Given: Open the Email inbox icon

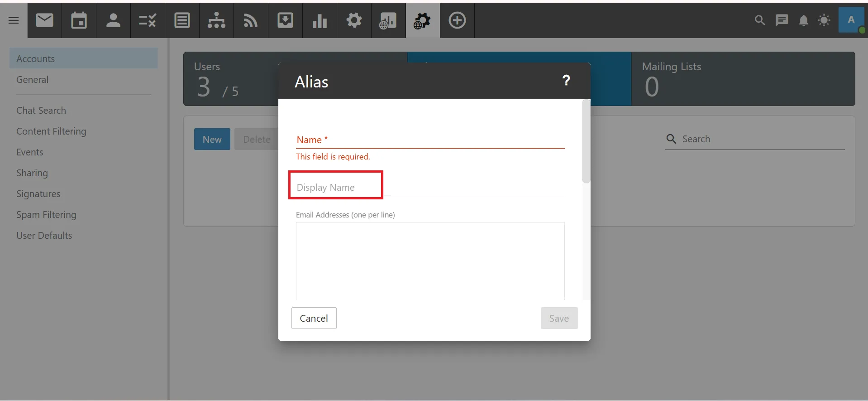Looking at the screenshot, I should [x=44, y=20].
